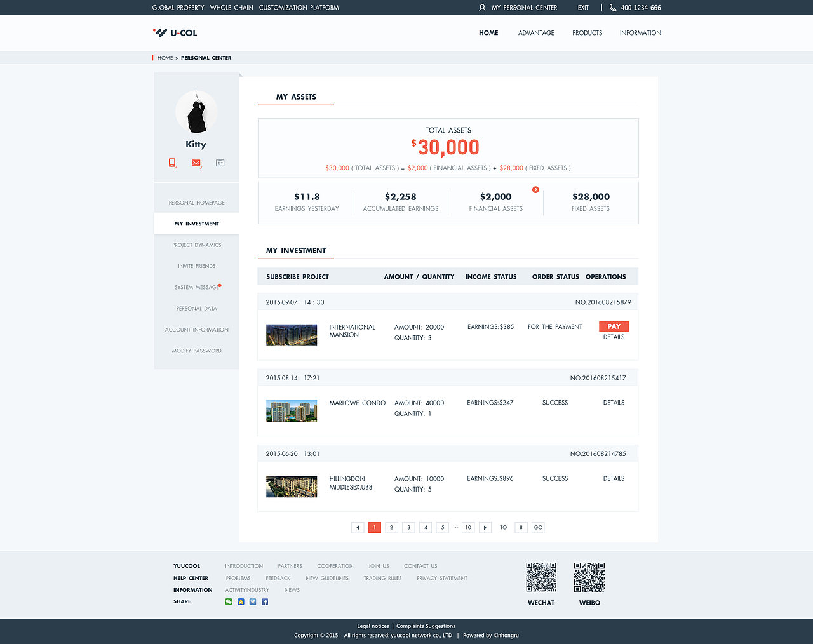Click the mobile phone verification icon under Kitty
The height and width of the screenshot is (644, 813).
coord(172,163)
